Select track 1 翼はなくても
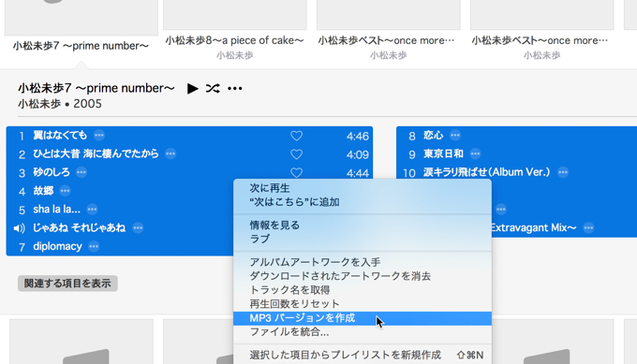 pos(189,136)
